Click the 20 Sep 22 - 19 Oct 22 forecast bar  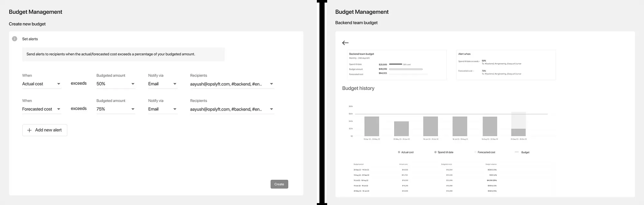[x=518, y=120]
